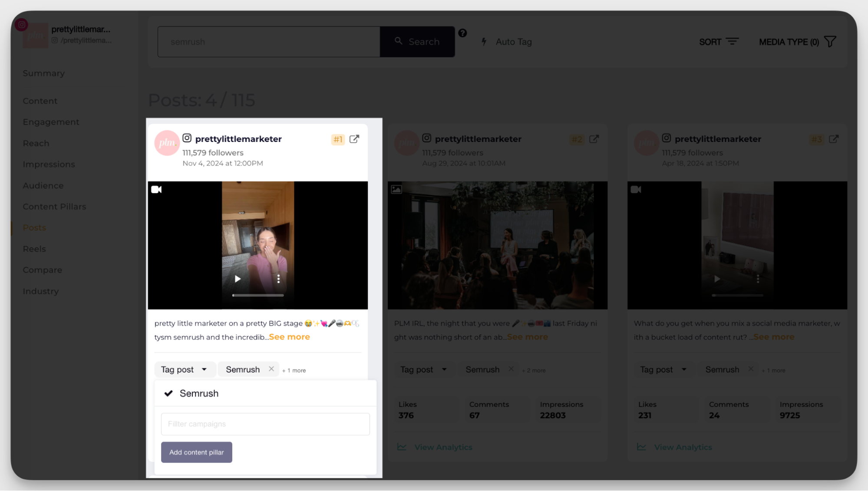Click View Analytics chart icon on post #2
868x491 pixels.
[402, 447]
